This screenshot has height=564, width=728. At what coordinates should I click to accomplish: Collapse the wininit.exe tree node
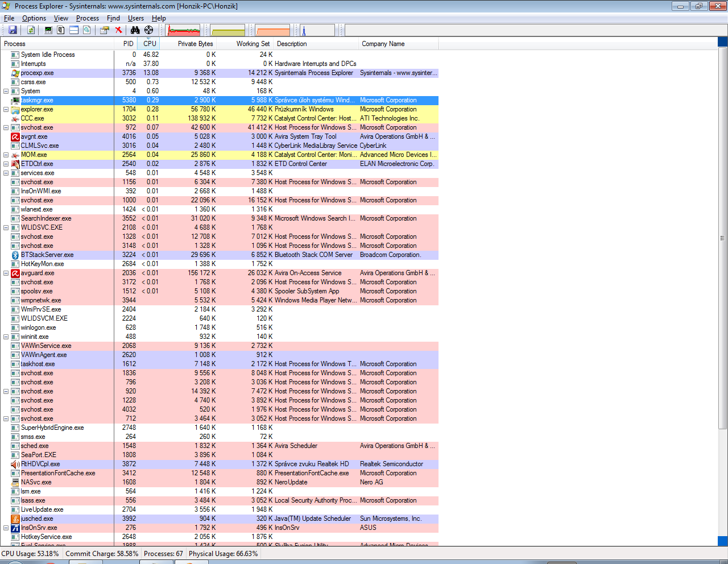click(6, 337)
